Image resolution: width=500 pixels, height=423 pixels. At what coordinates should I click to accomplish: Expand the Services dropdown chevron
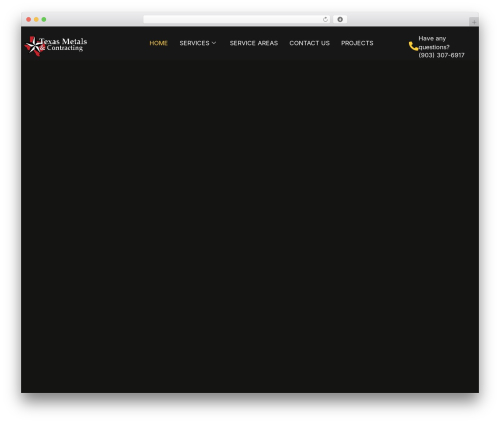click(214, 43)
